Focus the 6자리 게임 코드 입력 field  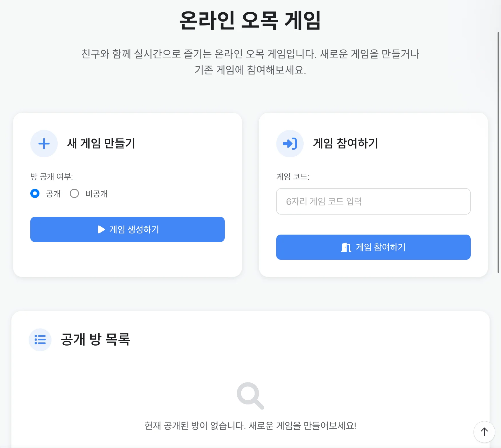click(373, 201)
